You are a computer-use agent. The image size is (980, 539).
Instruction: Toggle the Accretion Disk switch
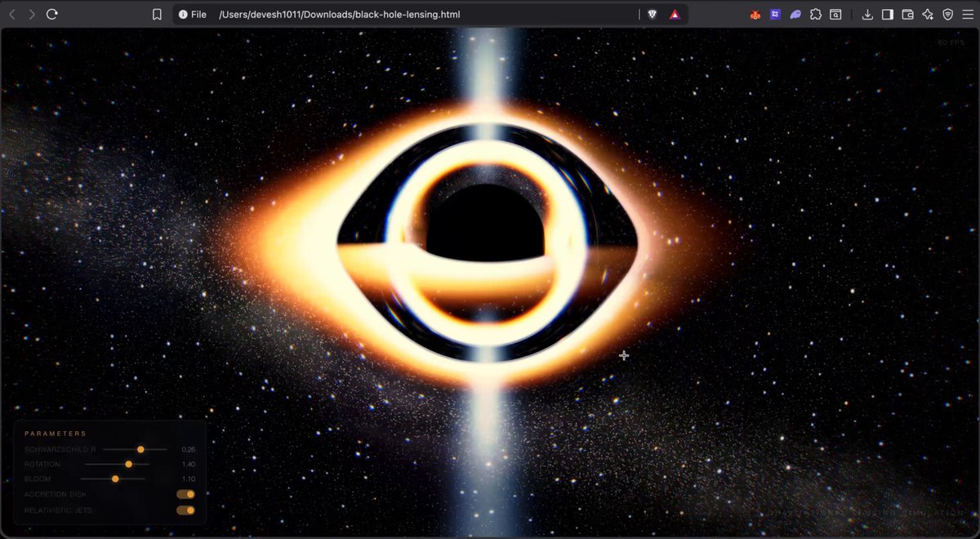(x=185, y=494)
